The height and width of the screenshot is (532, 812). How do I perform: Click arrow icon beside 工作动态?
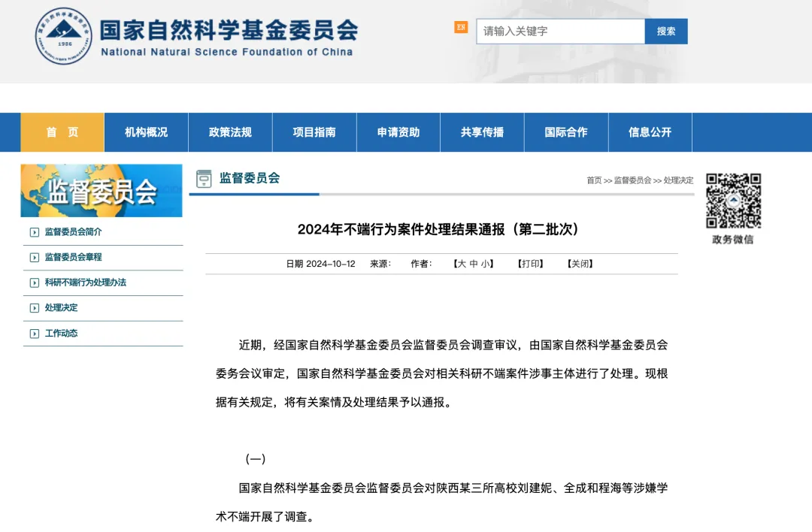pyautogui.click(x=34, y=334)
